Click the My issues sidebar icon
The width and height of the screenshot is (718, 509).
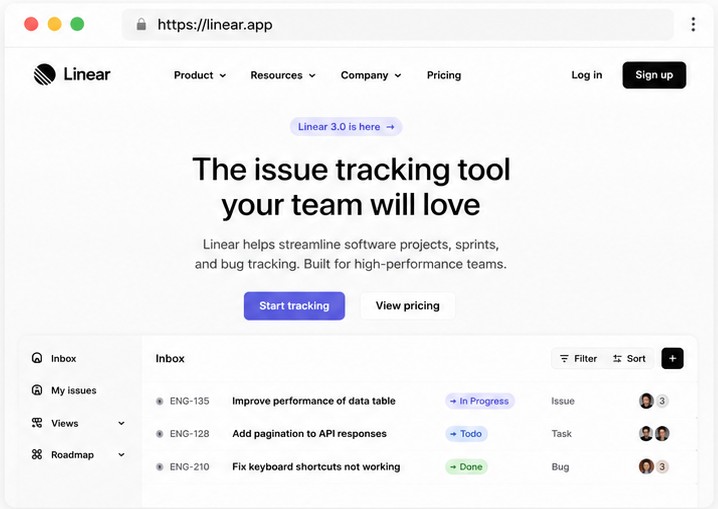37,390
